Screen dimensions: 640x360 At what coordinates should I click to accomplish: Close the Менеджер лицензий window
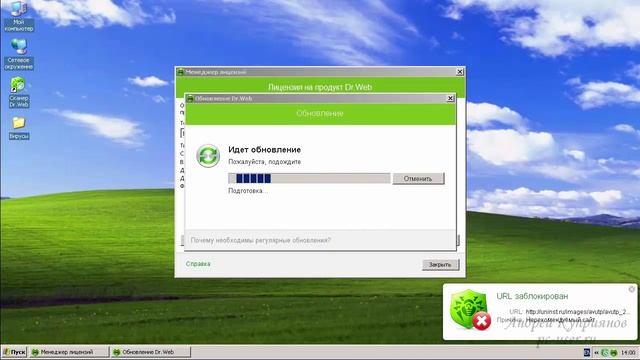click(460, 72)
